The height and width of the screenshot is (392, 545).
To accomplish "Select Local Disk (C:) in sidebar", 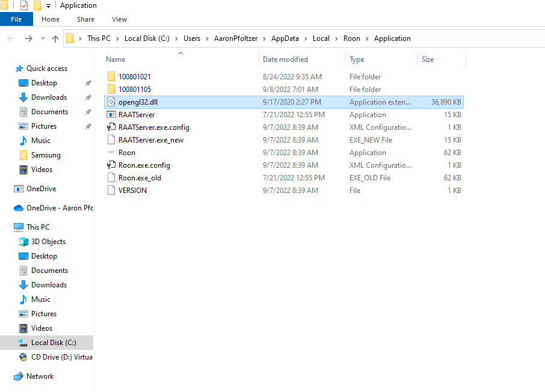I will 46,343.
